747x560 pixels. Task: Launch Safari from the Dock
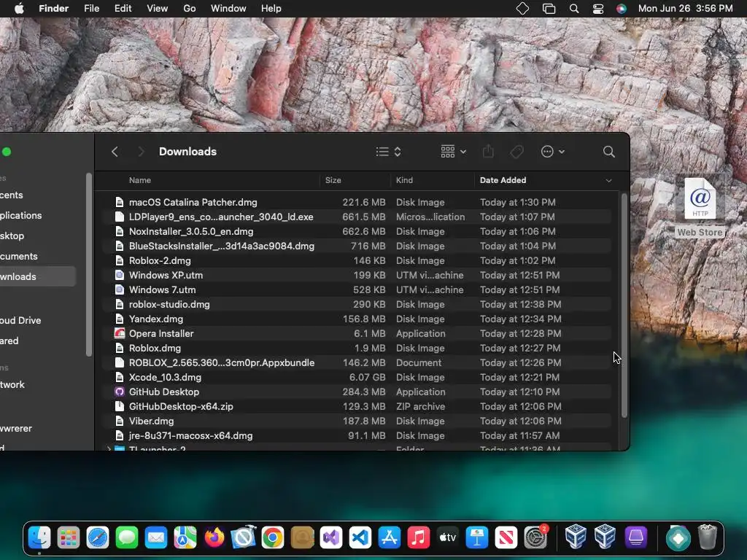[x=98, y=537]
